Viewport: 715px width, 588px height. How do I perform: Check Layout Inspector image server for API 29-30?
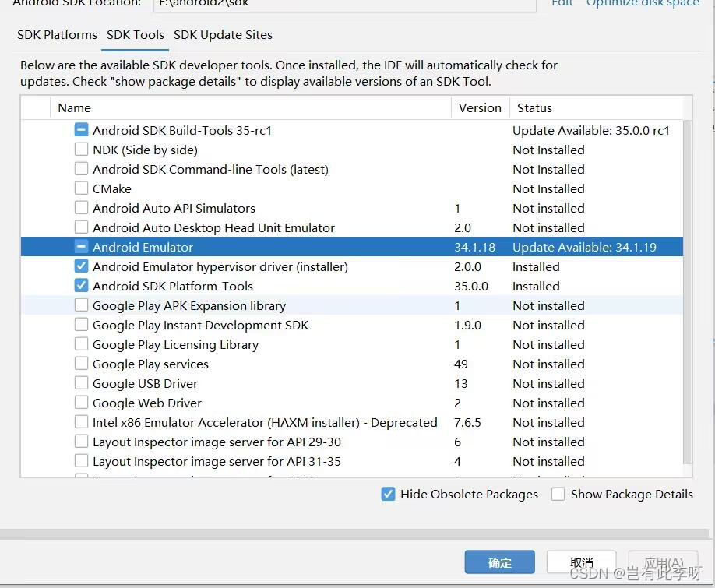[81, 442]
